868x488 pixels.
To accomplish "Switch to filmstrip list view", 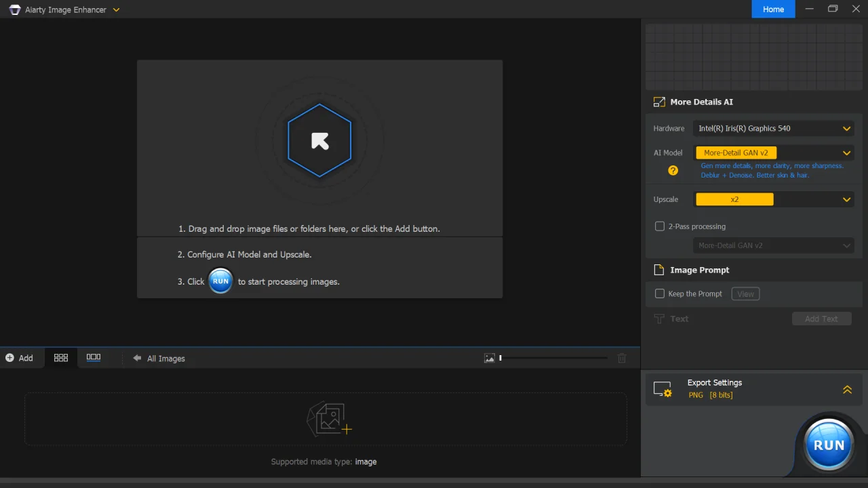I will [x=94, y=357].
